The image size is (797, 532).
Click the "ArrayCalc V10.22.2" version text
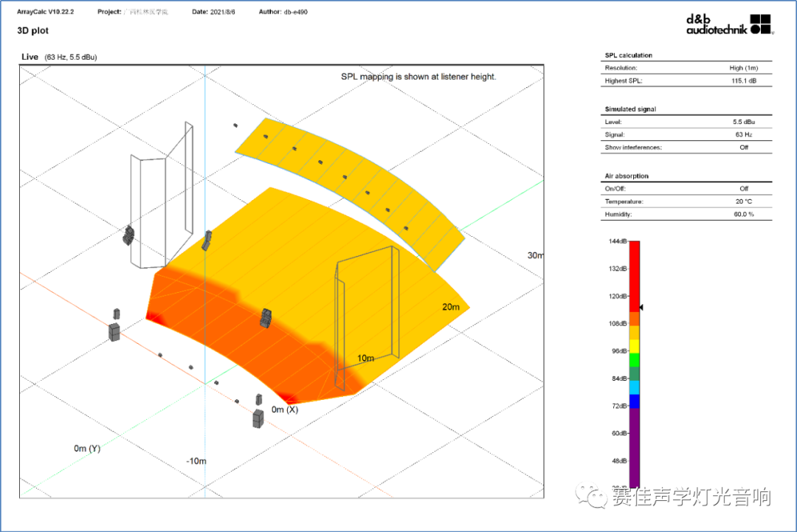[45, 12]
